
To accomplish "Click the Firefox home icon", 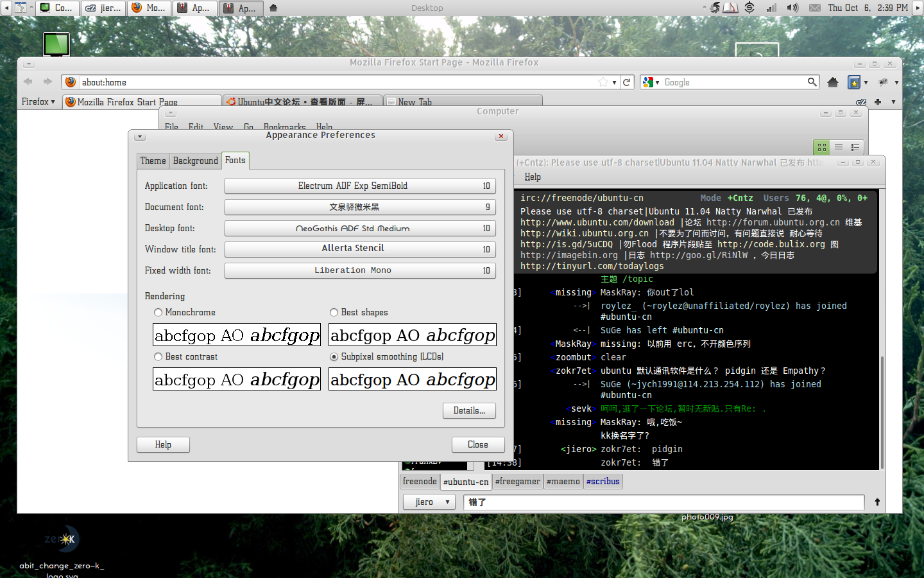I will (x=833, y=82).
